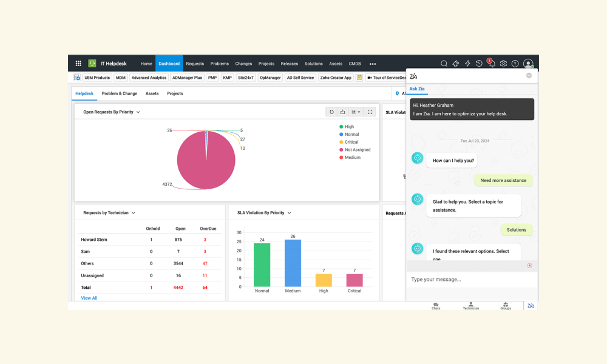The image size is (607, 364).
Task: Toggle Medium series in pie legend
Action: point(350,158)
